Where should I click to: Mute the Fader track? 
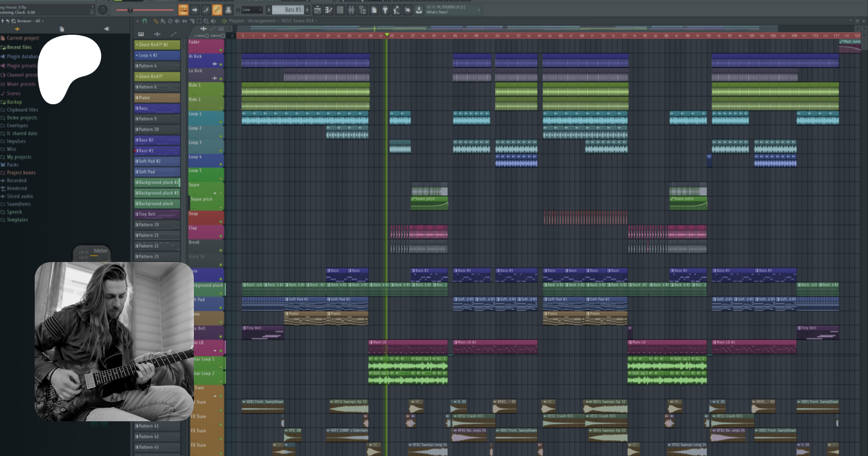click(x=221, y=50)
